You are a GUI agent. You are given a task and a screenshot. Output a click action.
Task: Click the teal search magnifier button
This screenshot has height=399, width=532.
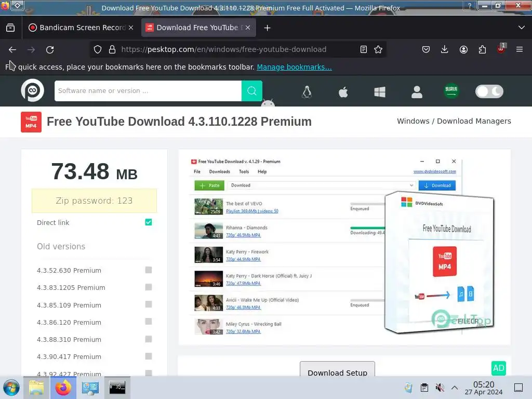[x=252, y=90]
